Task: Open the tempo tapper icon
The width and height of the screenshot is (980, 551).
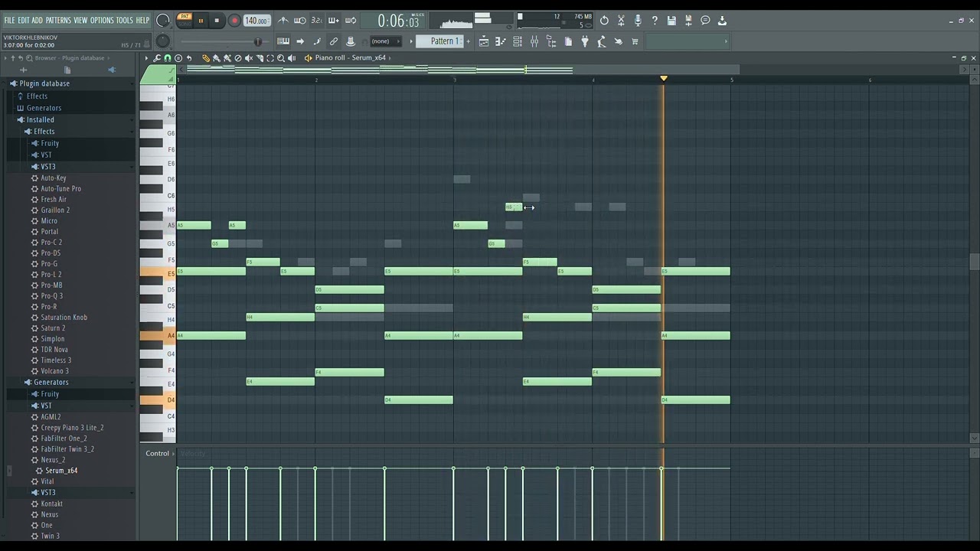Action: pos(602,41)
